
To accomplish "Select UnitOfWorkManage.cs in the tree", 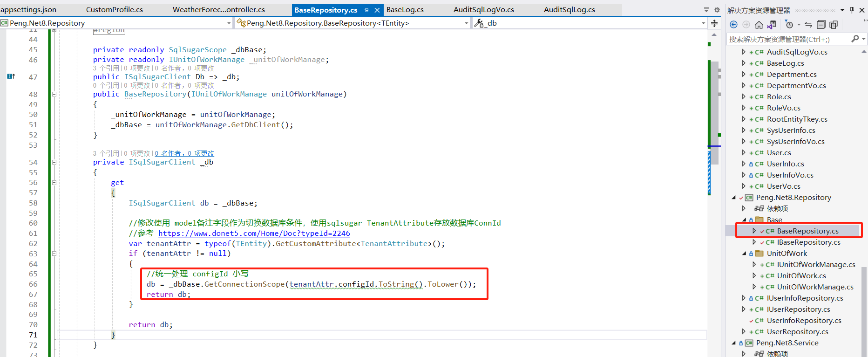I will tap(815, 287).
